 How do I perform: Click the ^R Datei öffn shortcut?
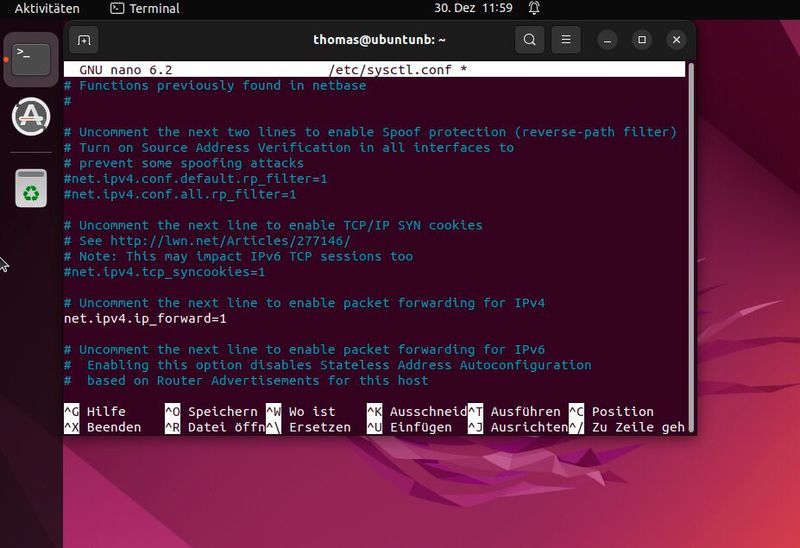coord(215,427)
